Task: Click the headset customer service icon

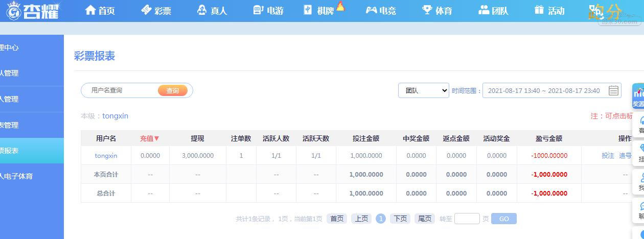Action: pos(641,121)
